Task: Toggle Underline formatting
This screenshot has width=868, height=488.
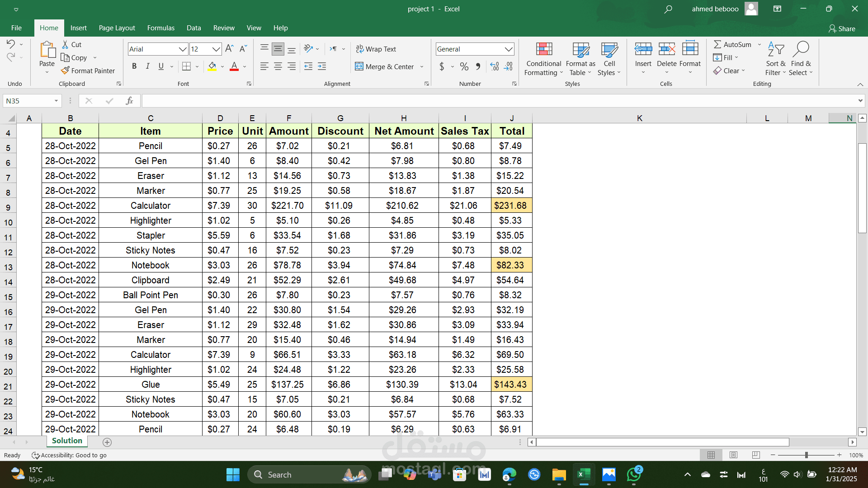Action: pyautogui.click(x=161, y=66)
